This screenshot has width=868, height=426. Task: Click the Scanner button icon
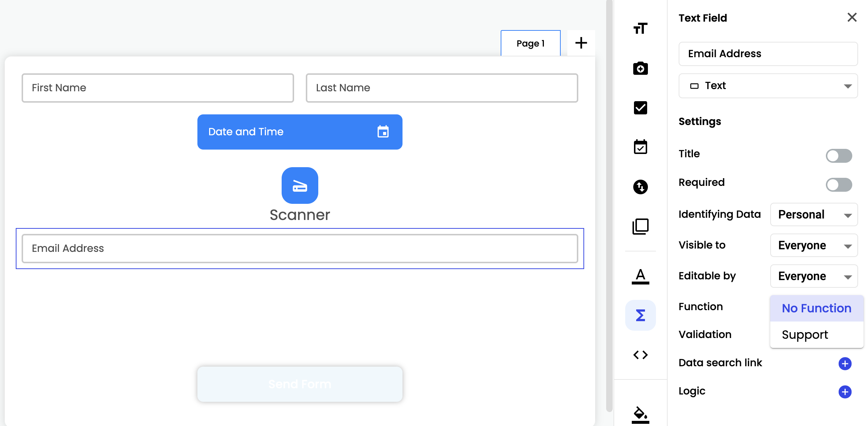(x=300, y=186)
